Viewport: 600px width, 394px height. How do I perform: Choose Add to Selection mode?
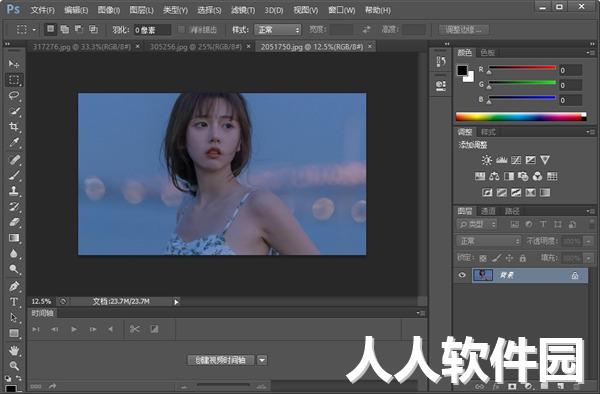[x=65, y=29]
